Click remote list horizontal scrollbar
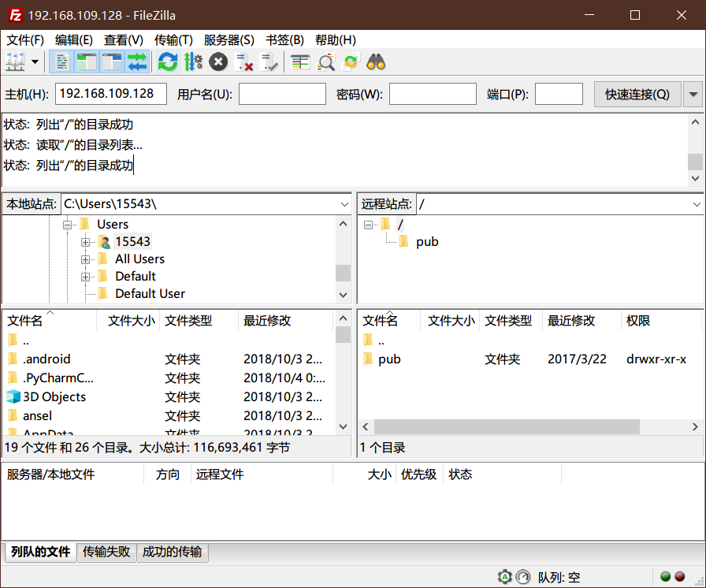The height and width of the screenshot is (588, 706). 507,426
